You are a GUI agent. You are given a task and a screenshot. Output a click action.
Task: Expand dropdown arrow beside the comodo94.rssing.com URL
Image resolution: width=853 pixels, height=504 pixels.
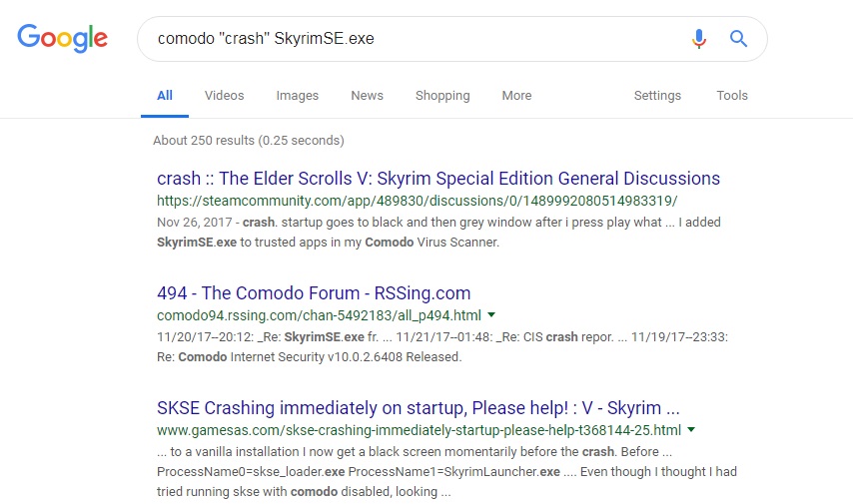pyautogui.click(x=491, y=314)
